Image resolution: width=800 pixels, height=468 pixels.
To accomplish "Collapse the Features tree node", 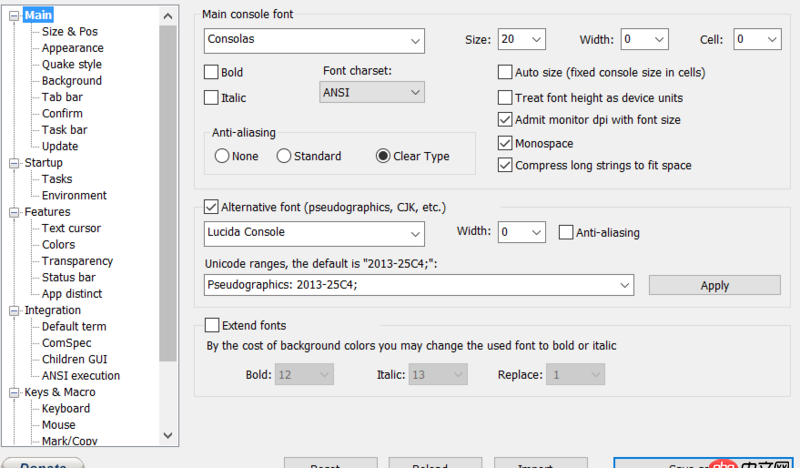I will pos(14,212).
